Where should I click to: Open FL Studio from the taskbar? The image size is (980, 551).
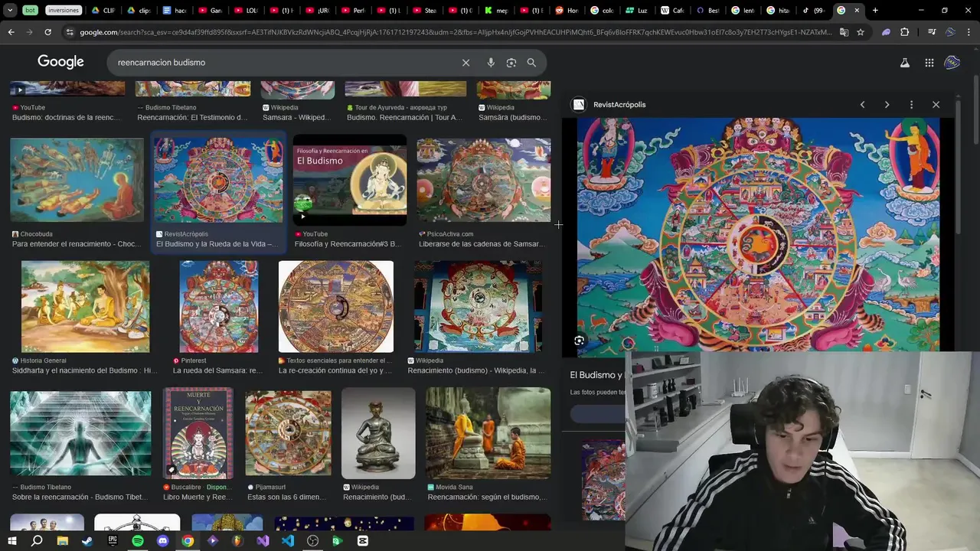[x=237, y=541]
